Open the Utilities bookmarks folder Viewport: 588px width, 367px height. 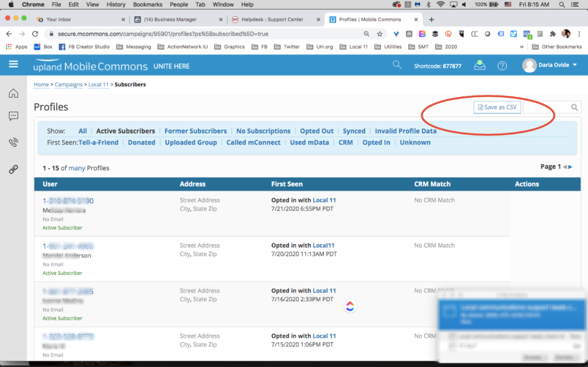(x=388, y=47)
